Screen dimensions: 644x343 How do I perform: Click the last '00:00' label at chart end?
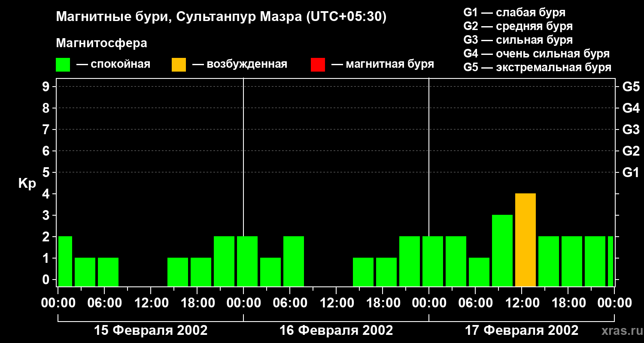pos(614,303)
